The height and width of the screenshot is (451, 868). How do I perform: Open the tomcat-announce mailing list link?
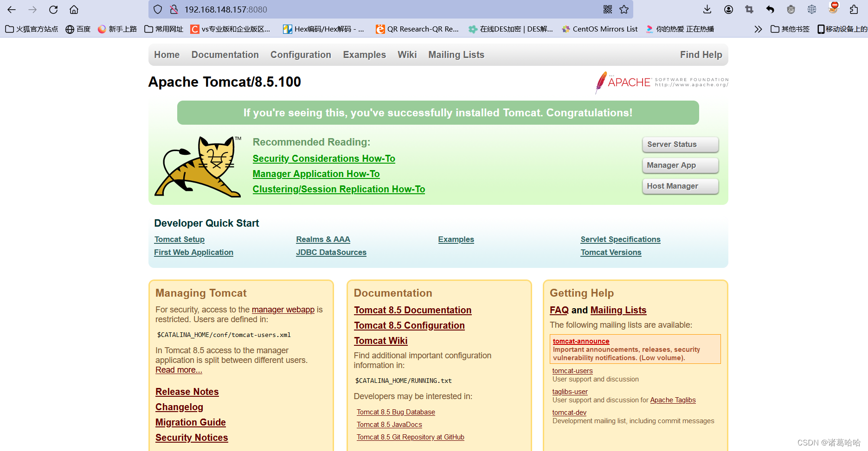click(x=581, y=341)
